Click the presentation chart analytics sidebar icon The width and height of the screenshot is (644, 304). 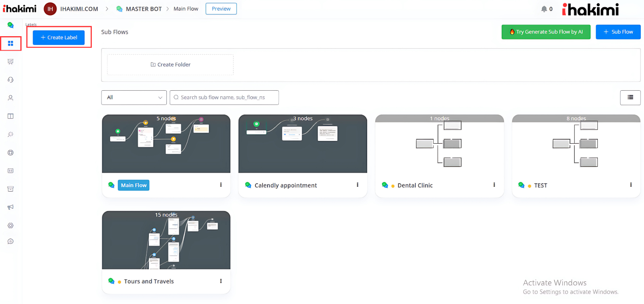click(x=10, y=62)
